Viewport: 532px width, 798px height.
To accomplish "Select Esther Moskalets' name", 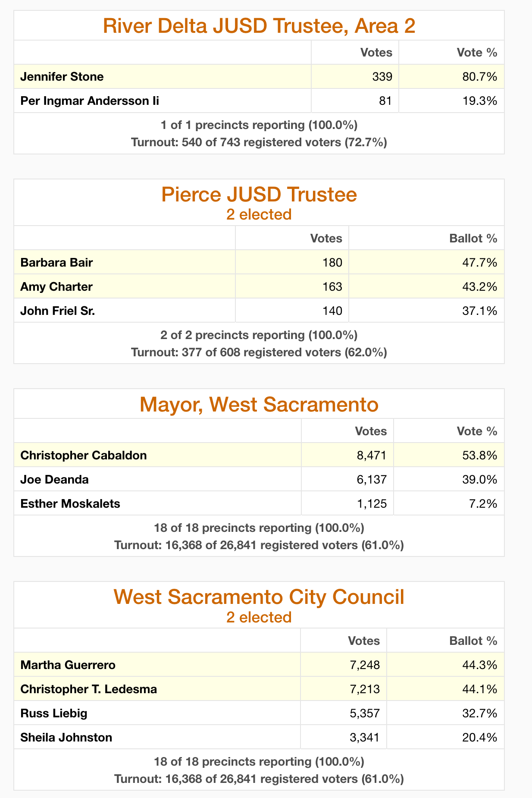I will point(70,503).
